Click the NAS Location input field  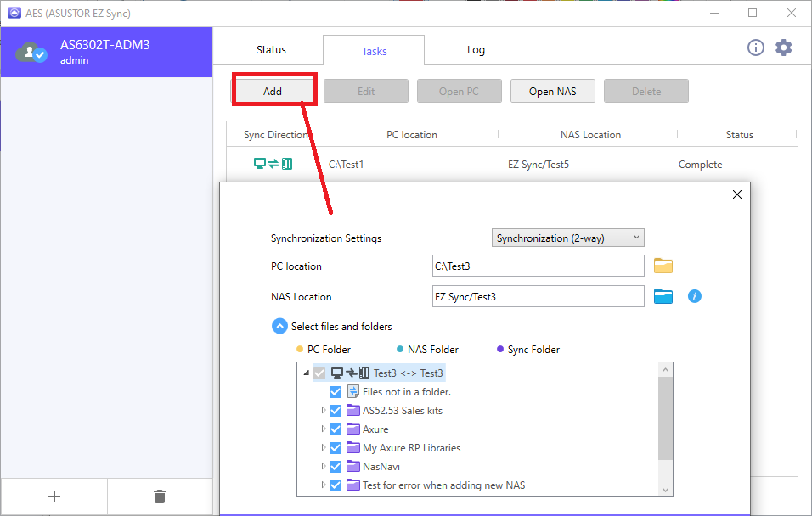(x=538, y=296)
